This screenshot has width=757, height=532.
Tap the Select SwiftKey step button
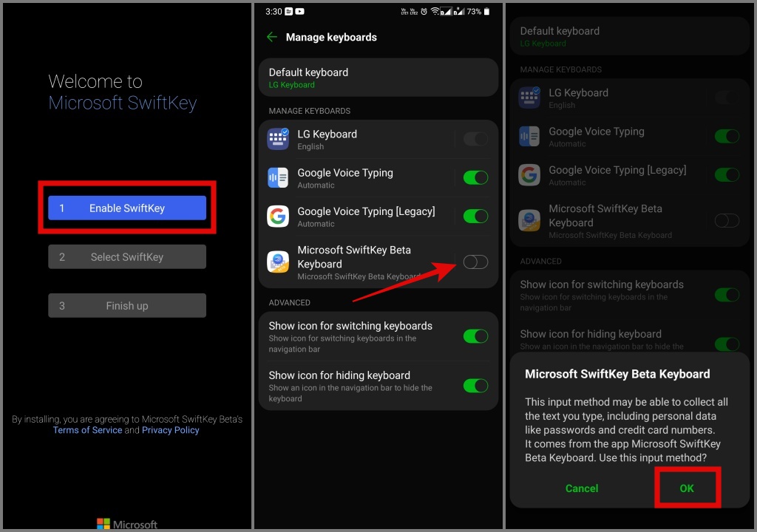(x=127, y=257)
